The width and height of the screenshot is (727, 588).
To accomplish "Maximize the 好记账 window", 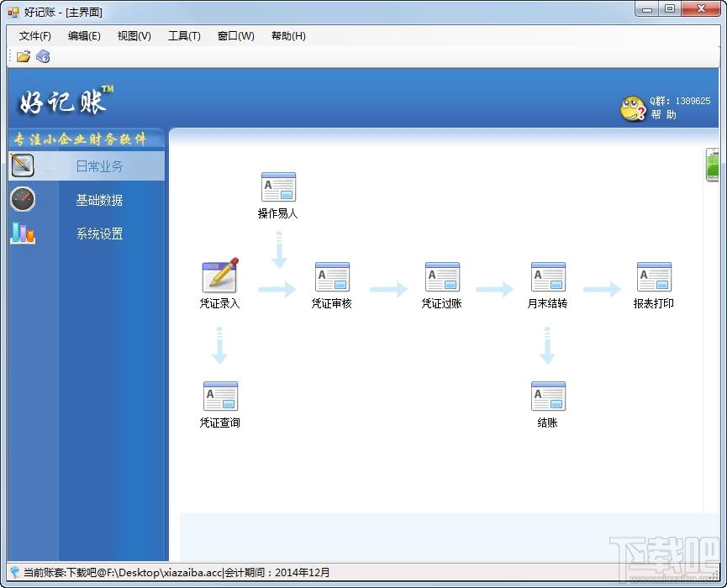I will (x=670, y=8).
